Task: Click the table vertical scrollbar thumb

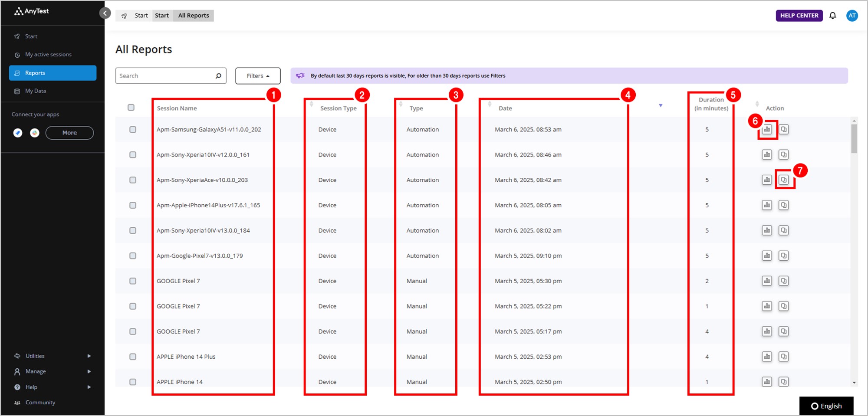Action: tap(854, 139)
